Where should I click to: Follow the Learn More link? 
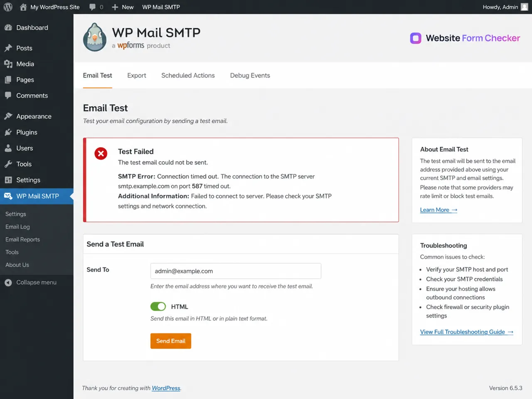coord(438,210)
